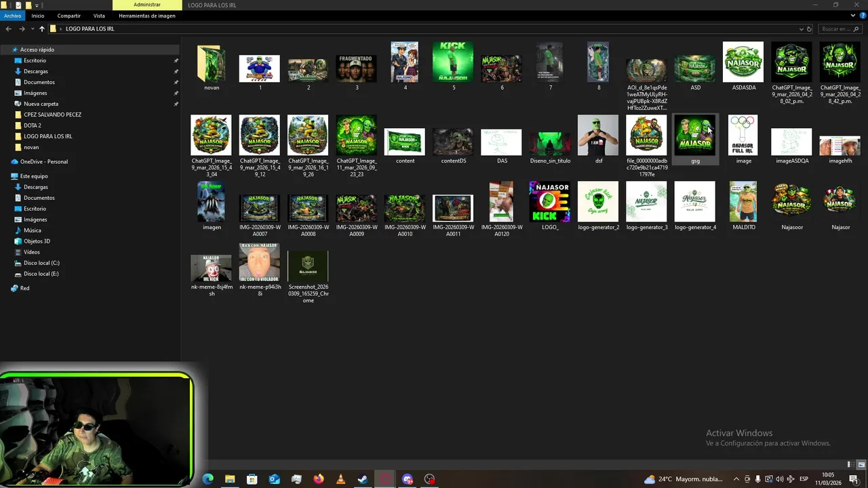The height and width of the screenshot is (488, 868).
Task: Switch to large thumbnails view button
Action: click(x=861, y=465)
